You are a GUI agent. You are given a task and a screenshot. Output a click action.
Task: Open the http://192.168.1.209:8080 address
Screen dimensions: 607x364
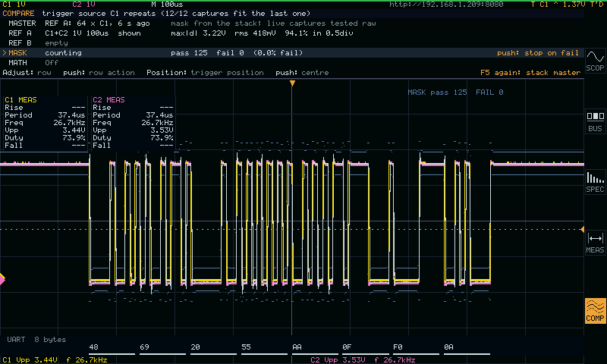[446, 5]
